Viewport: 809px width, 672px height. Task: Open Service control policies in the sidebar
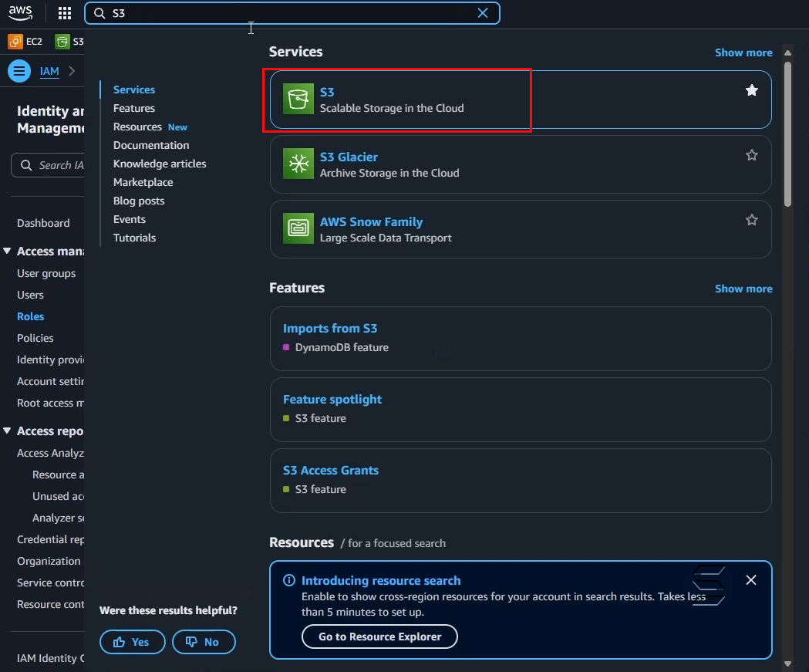51,583
